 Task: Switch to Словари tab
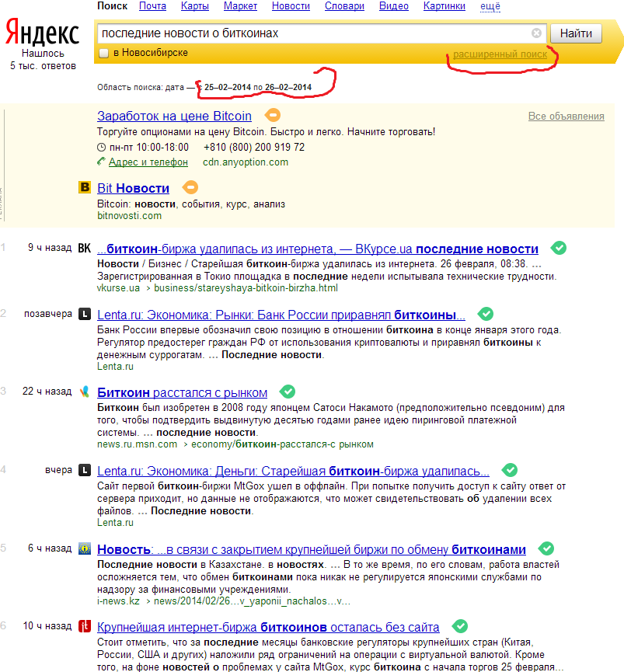(x=344, y=6)
